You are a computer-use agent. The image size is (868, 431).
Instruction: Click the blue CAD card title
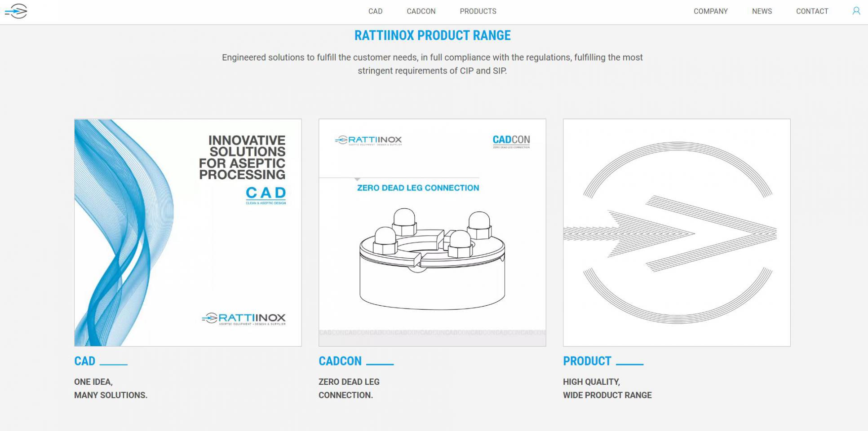coord(84,361)
